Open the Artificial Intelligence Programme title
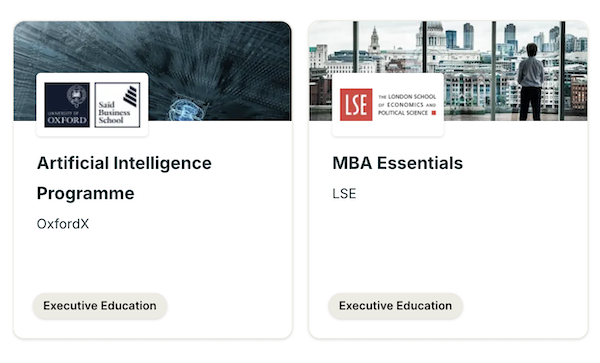Screen dimensions: 600x363 click(x=124, y=178)
